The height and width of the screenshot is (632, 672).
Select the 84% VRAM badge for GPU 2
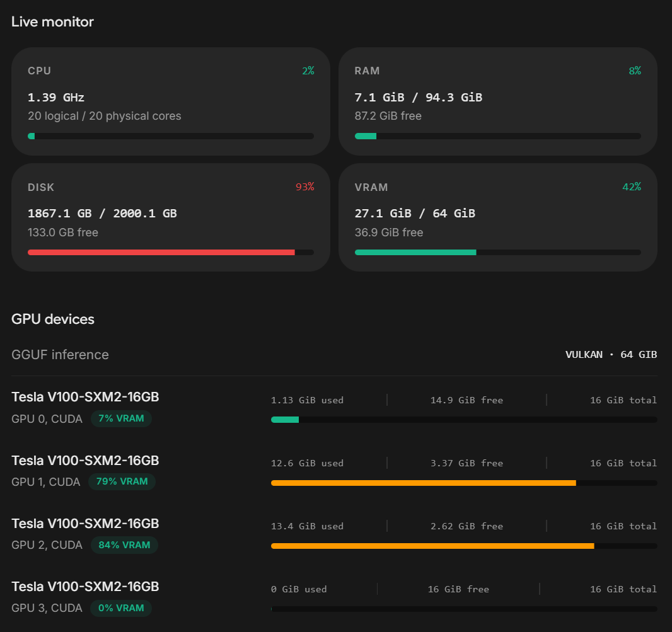[124, 545]
